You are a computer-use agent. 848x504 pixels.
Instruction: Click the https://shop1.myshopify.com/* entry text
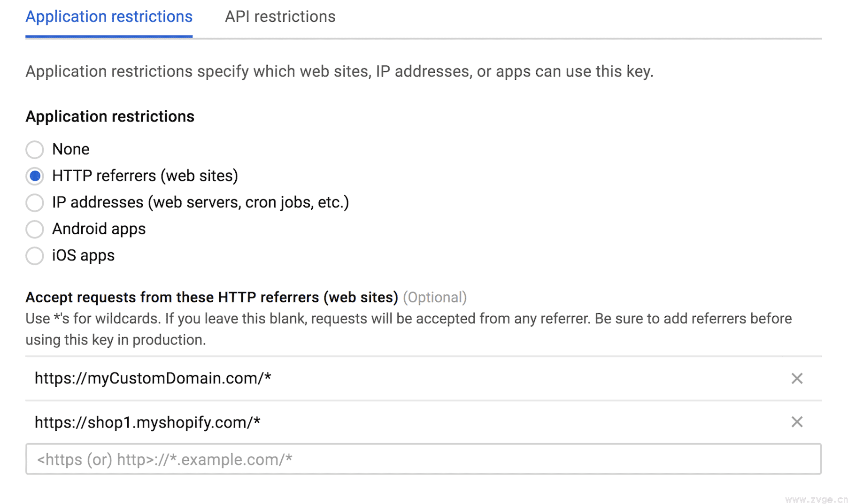pyautogui.click(x=147, y=422)
